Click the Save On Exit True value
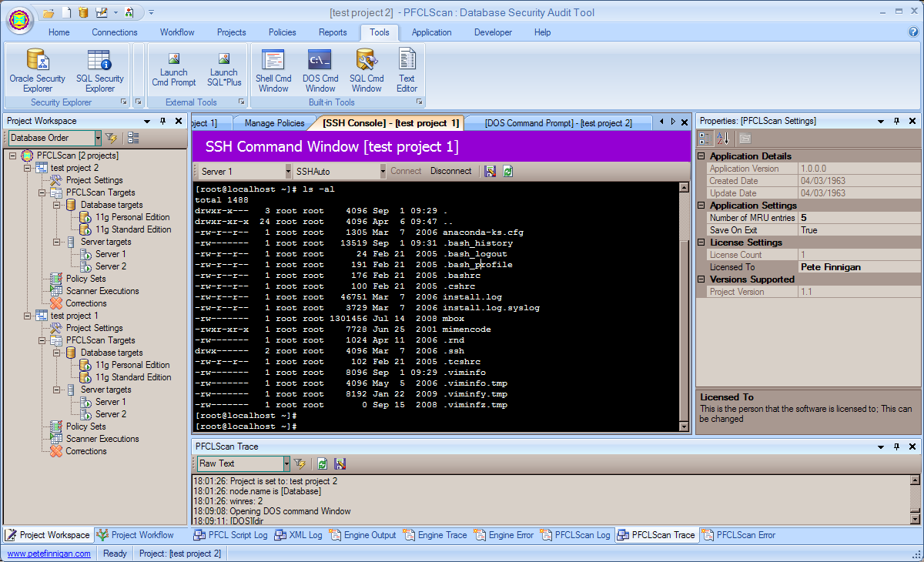Screen dimensions: 924x562 [x=858, y=230]
